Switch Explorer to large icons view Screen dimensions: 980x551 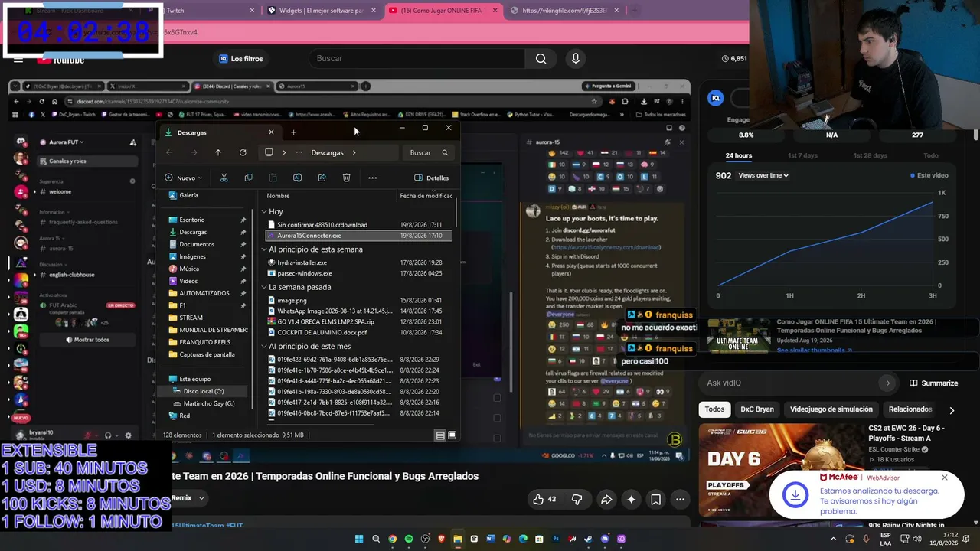coord(452,435)
